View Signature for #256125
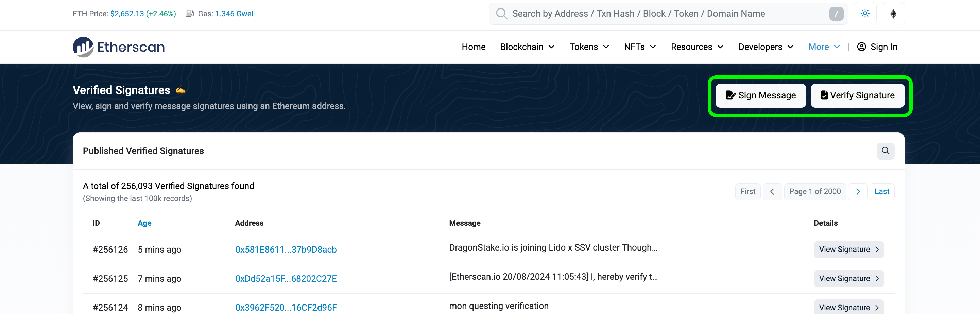The width and height of the screenshot is (980, 314). tap(849, 279)
